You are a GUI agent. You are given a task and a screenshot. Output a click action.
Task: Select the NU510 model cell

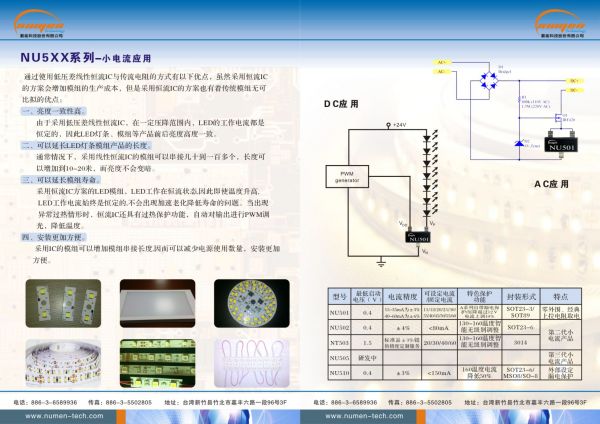click(339, 373)
